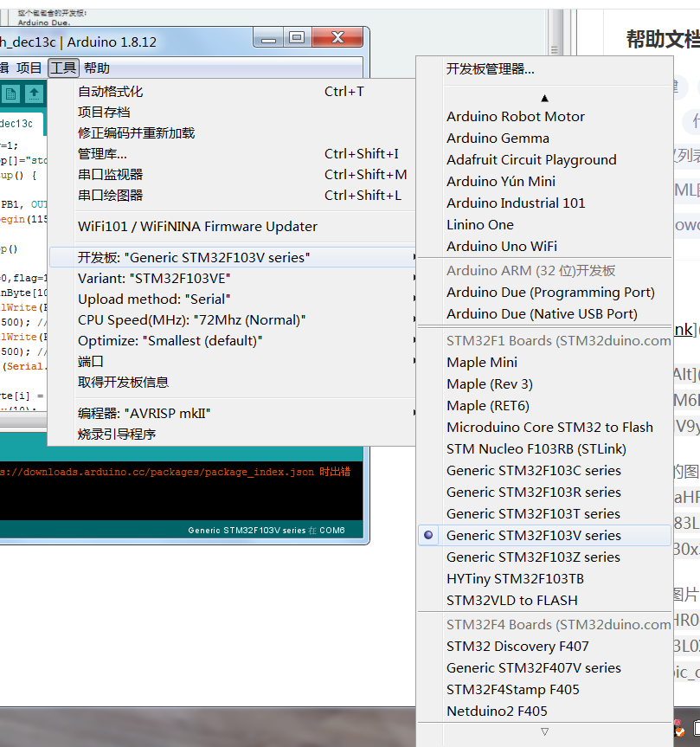Screen dimensions: 700x747
Task: Choose 取得开发板信息 board info
Action: (x=232, y=382)
